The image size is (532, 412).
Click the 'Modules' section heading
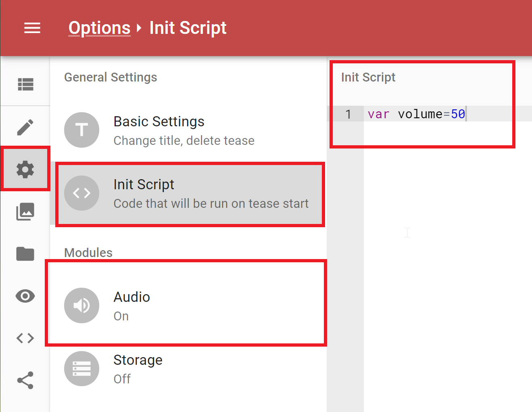[88, 253]
